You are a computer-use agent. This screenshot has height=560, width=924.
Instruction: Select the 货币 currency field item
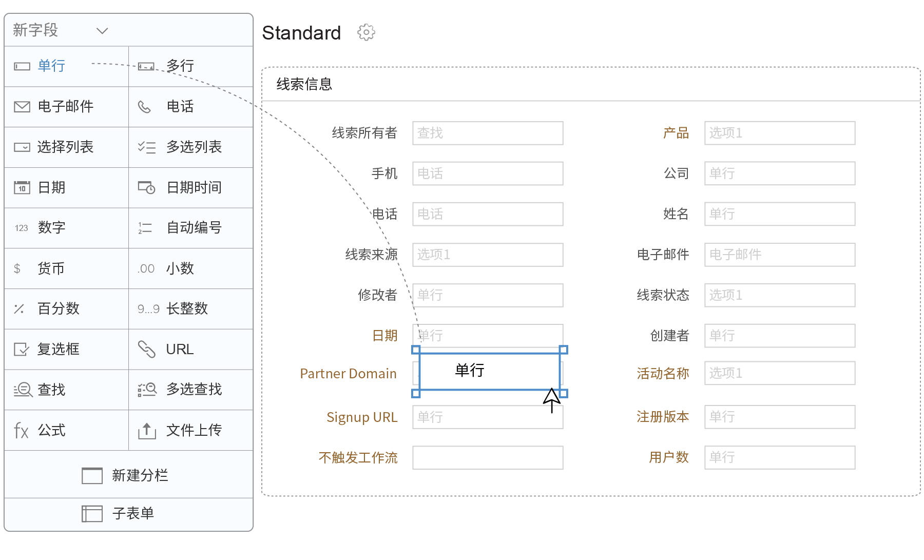tap(51, 268)
